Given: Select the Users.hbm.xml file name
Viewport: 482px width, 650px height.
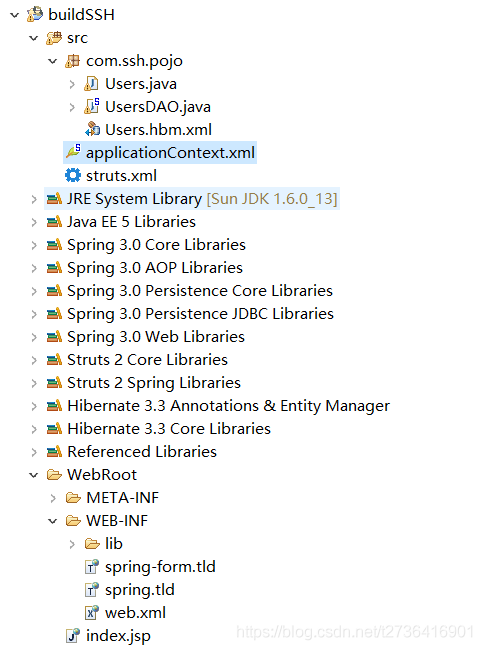Looking at the screenshot, I should (158, 130).
